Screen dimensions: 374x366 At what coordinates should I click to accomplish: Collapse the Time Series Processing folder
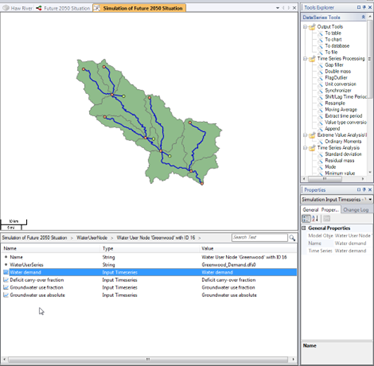coord(305,59)
